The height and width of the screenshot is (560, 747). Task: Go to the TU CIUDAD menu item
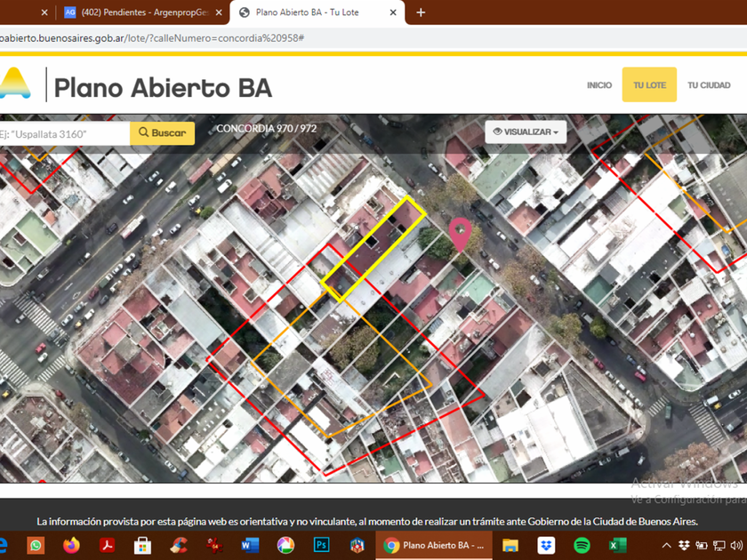(x=708, y=85)
